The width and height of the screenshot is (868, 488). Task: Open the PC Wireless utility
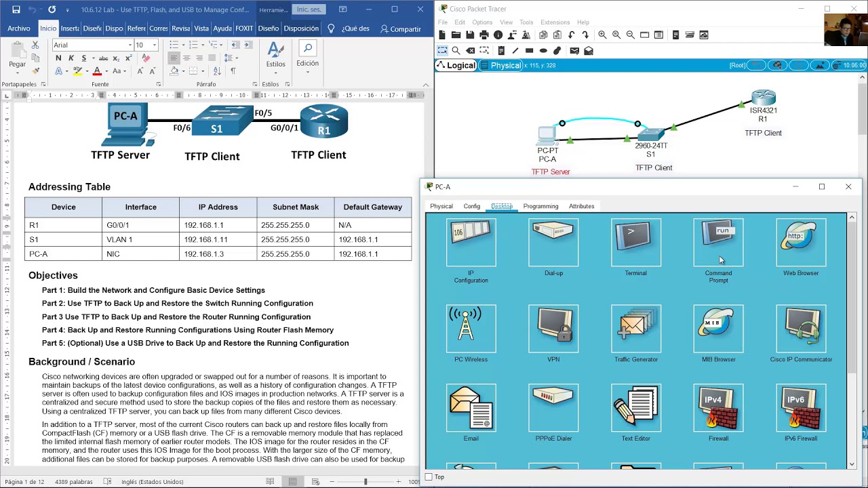471,329
